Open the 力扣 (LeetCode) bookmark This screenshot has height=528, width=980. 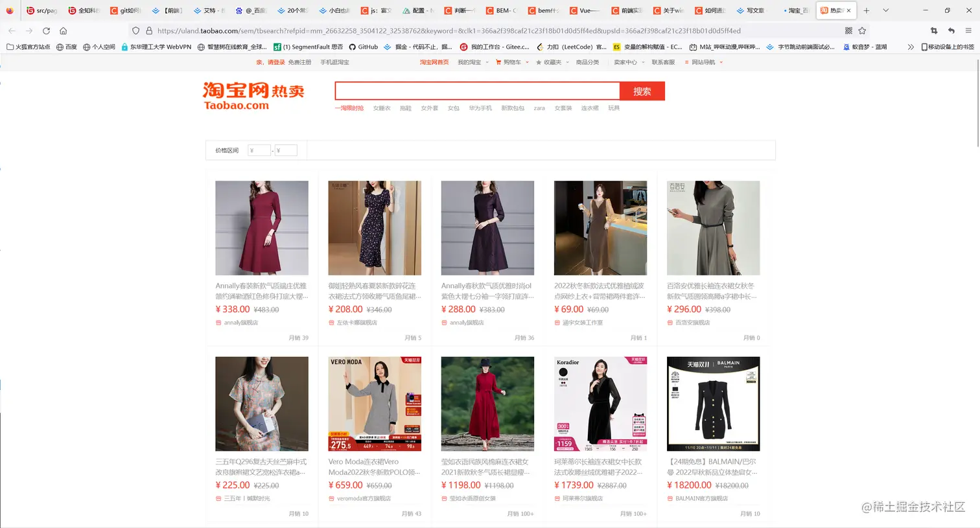(572, 47)
